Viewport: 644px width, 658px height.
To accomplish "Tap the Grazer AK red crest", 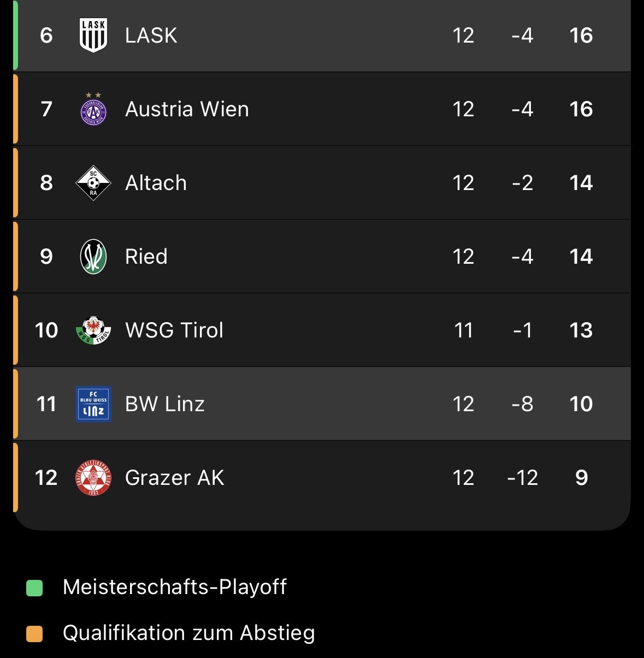I will 93,478.
